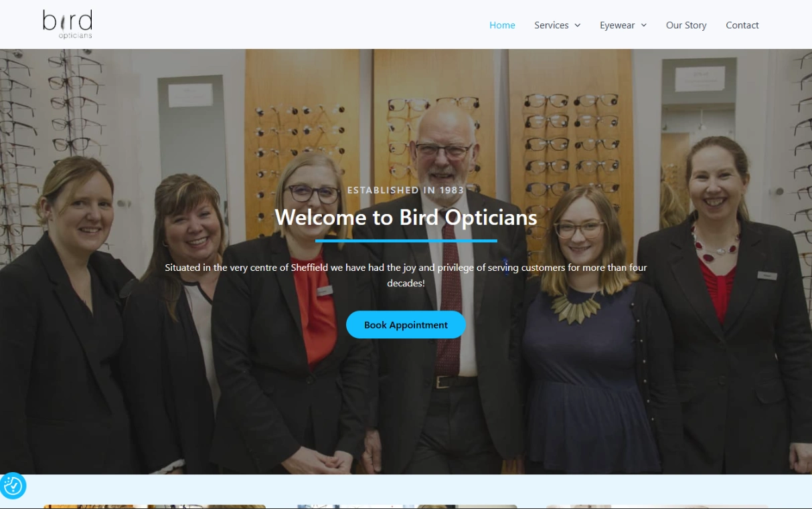The height and width of the screenshot is (509, 812).
Task: Open the Contact page
Action: pos(742,25)
